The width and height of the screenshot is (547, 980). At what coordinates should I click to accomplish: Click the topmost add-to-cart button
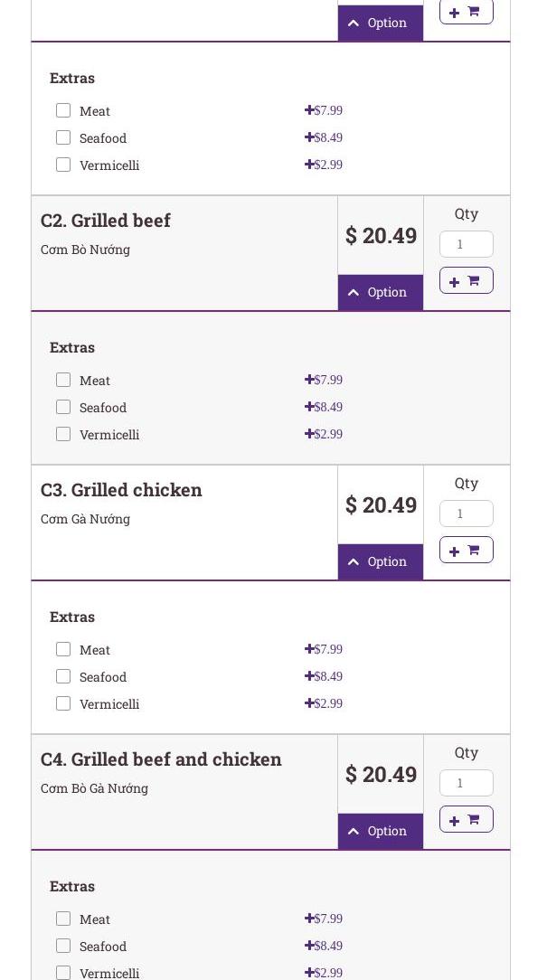pos(466,12)
